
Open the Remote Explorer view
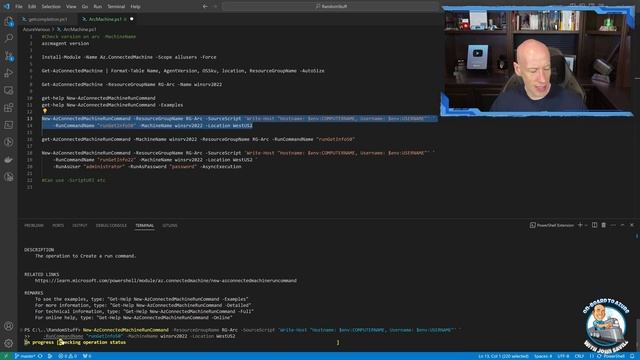pos(9,91)
